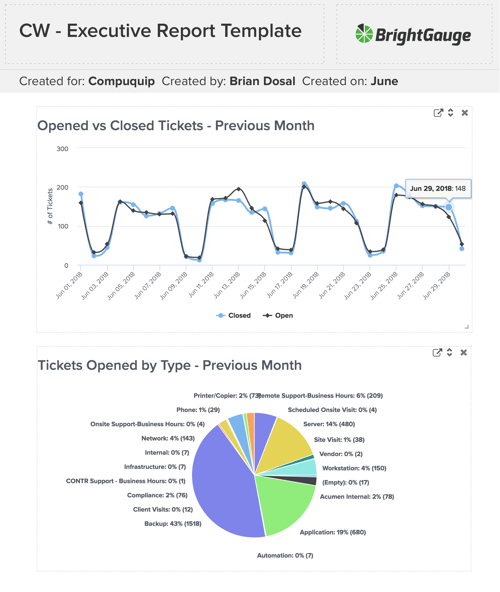Click the Jun 01, 2018 axis label
500x592 pixels.
tap(69, 285)
